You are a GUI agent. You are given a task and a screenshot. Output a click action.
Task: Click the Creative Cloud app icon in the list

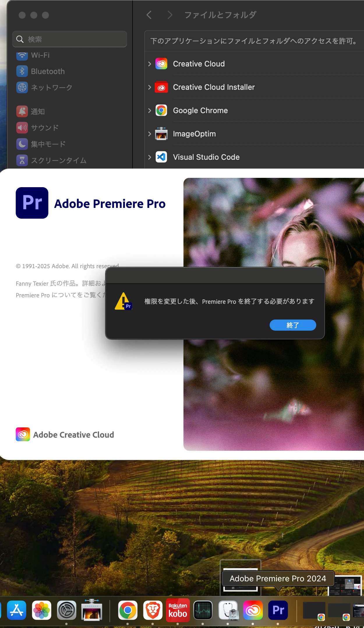(161, 64)
